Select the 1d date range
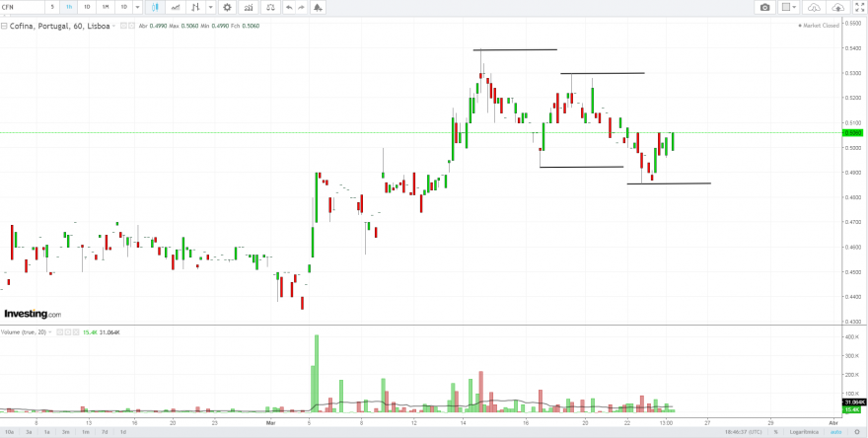 122,432
